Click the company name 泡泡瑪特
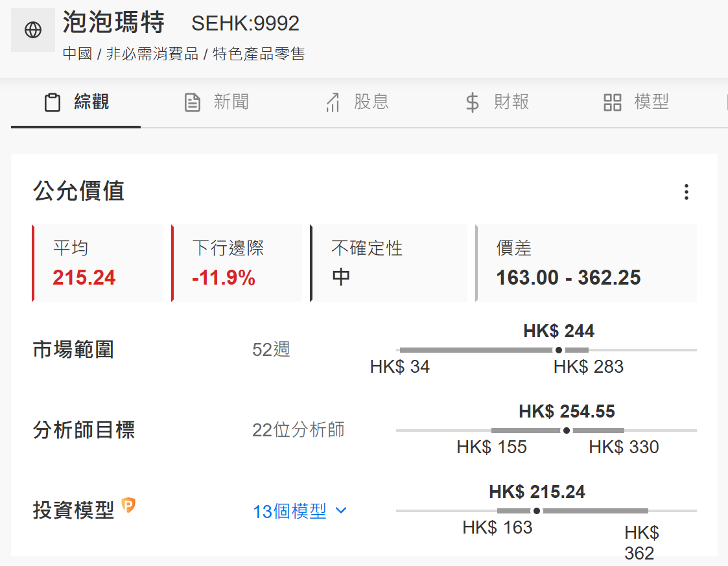Image resolution: width=728 pixels, height=566 pixels. pos(113,22)
